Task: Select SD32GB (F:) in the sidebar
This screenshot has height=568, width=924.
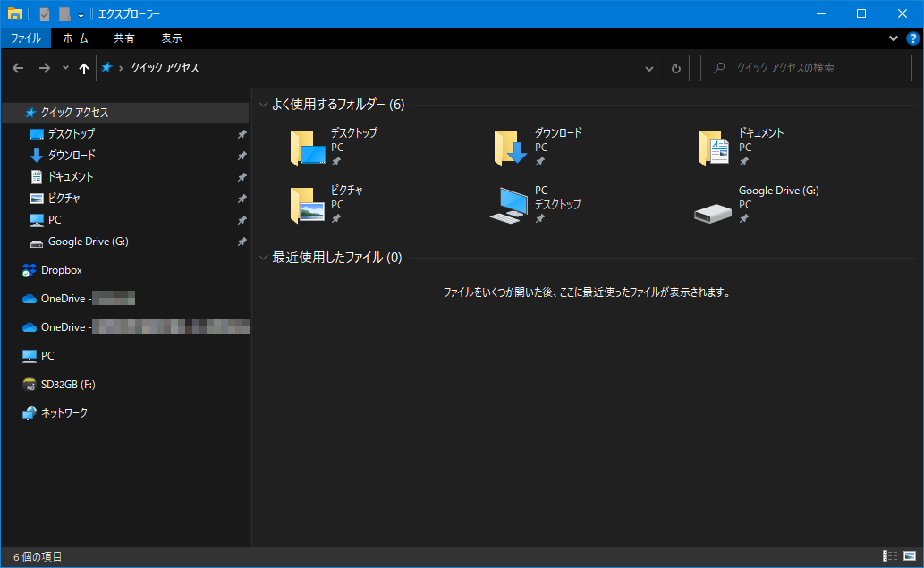Action: pyautogui.click(x=68, y=385)
